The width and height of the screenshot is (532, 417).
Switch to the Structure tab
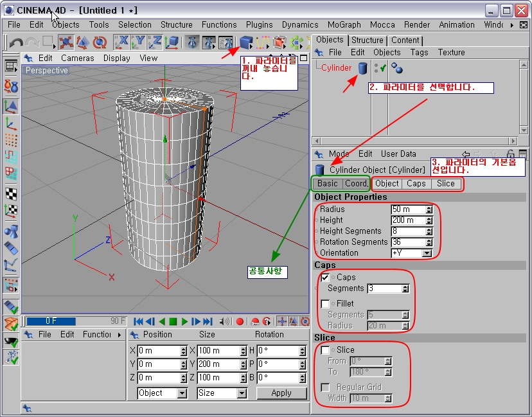(x=367, y=40)
